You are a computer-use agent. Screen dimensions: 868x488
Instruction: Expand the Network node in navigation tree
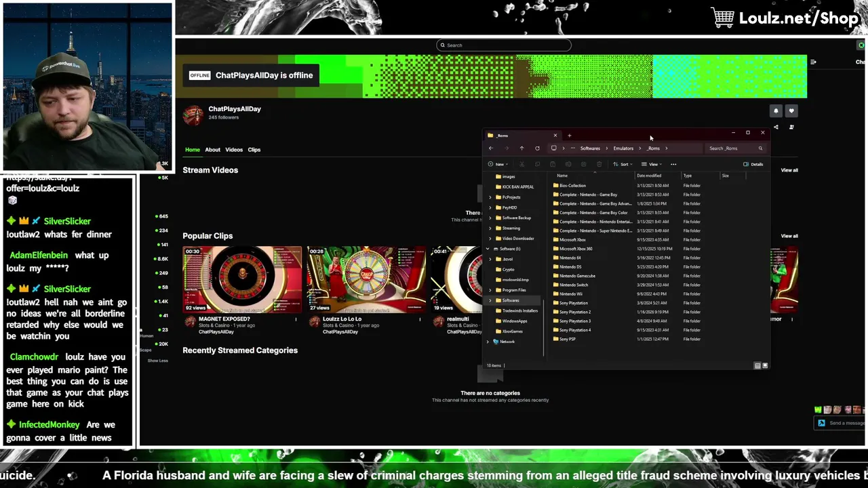pos(488,342)
